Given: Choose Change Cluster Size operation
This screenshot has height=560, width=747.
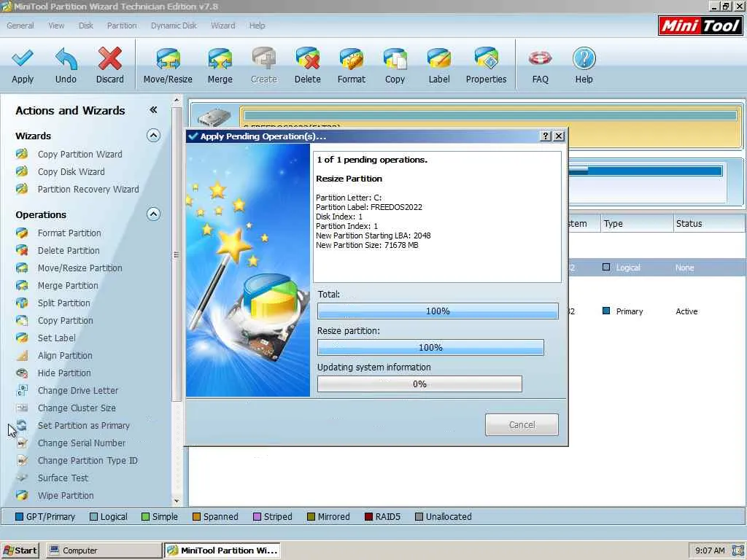Looking at the screenshot, I should tap(77, 408).
